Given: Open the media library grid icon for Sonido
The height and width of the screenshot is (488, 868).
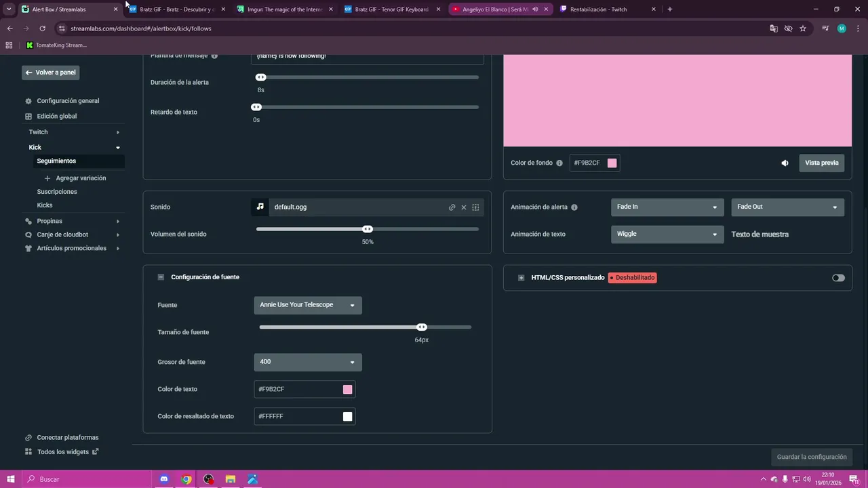Looking at the screenshot, I should coord(475,207).
